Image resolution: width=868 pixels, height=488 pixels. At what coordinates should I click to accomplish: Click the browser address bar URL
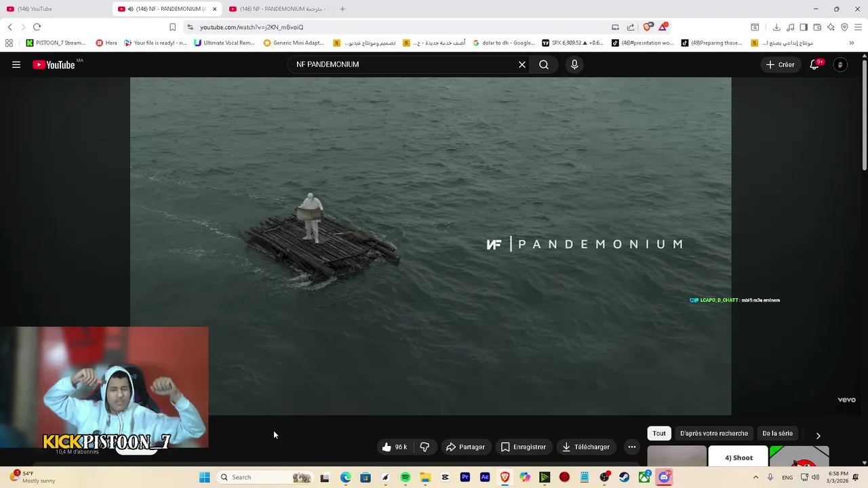click(252, 27)
